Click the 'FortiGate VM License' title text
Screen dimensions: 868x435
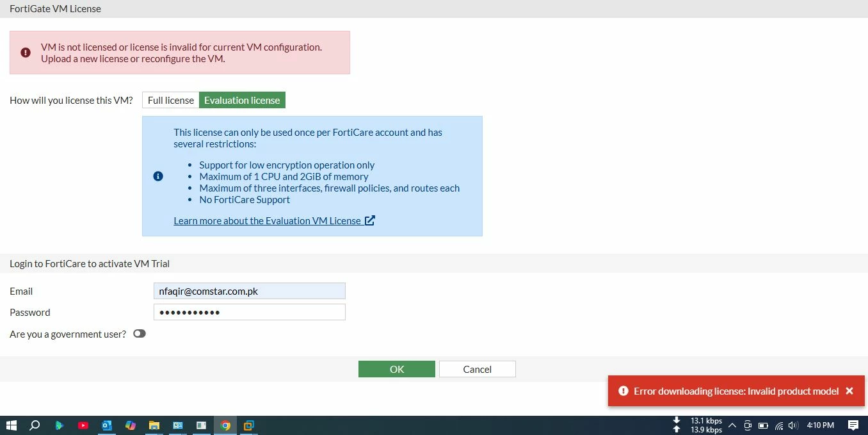[x=55, y=9]
